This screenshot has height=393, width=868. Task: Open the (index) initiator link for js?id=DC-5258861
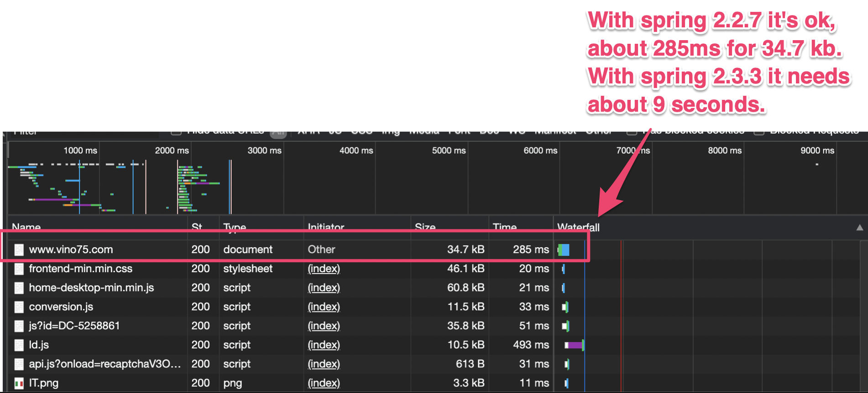pyautogui.click(x=324, y=326)
